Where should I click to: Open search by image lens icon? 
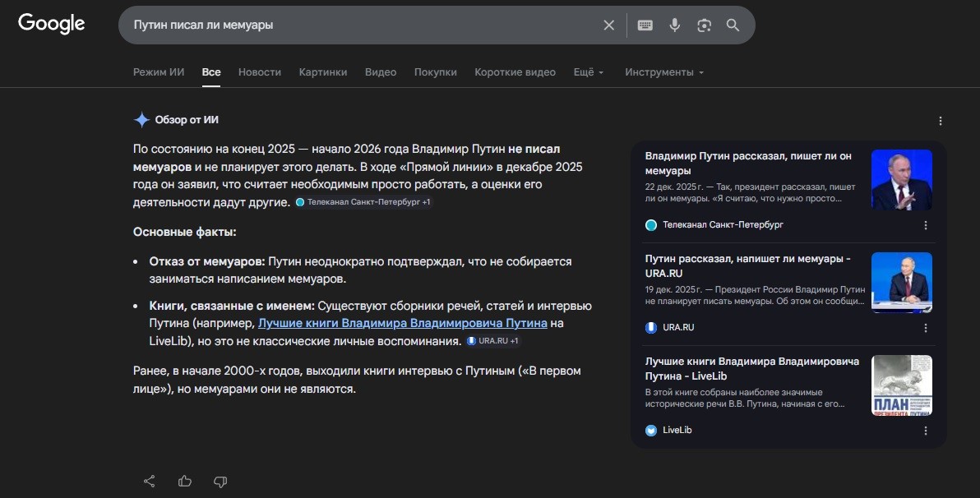(705, 25)
